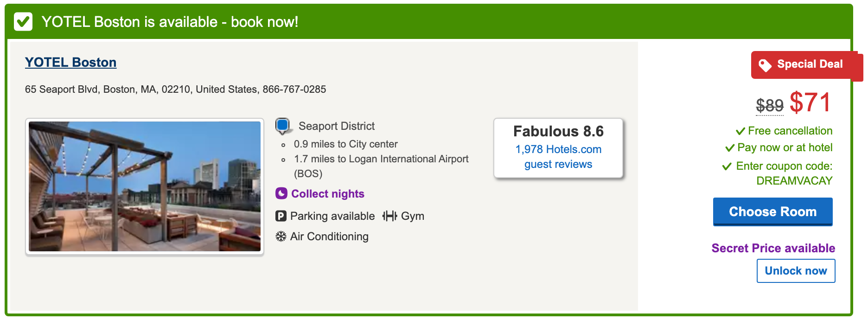The width and height of the screenshot is (868, 320).
Task: Click the red $71 deal price
Action: tap(811, 102)
